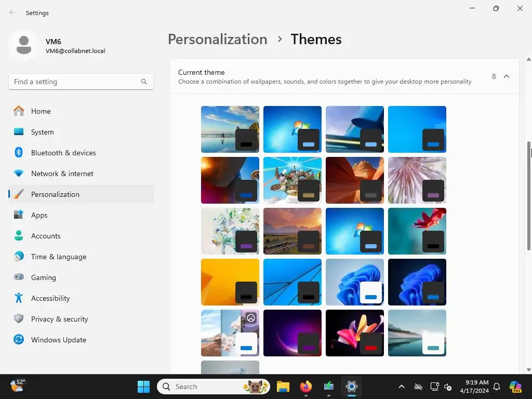Open Time & language settings
The image size is (532, 399).
coord(81,257)
